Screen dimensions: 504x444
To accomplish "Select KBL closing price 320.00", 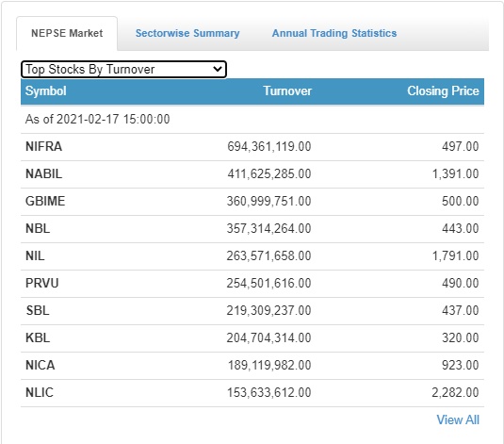I will click(x=461, y=337).
